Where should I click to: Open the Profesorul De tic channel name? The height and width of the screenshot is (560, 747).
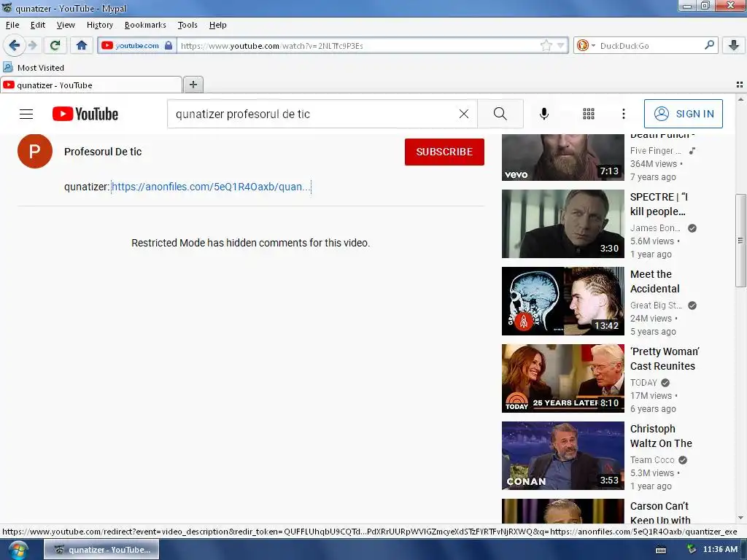[x=103, y=152]
